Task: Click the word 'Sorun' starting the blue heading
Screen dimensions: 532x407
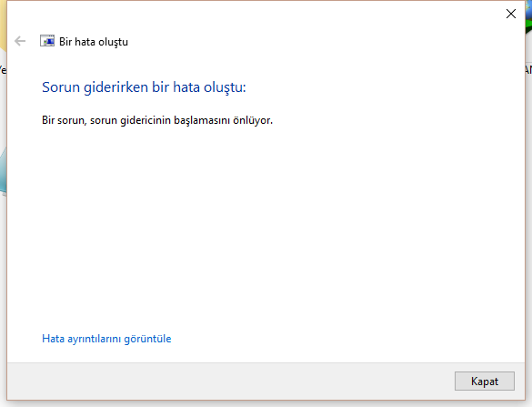Action: click(61, 87)
